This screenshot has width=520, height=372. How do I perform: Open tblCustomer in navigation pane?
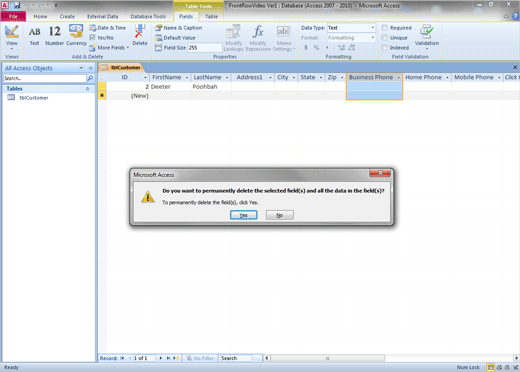click(x=34, y=98)
